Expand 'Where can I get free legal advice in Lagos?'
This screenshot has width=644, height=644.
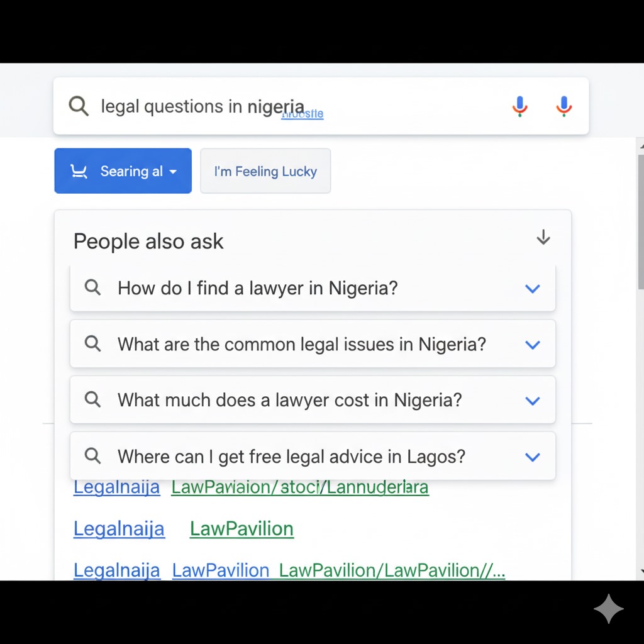tap(532, 457)
